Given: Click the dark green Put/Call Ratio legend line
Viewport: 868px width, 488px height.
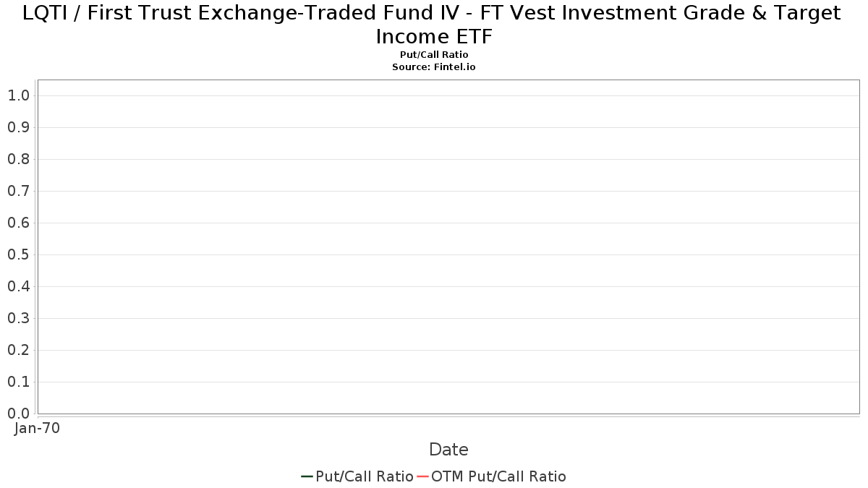Looking at the screenshot, I should tap(307, 476).
